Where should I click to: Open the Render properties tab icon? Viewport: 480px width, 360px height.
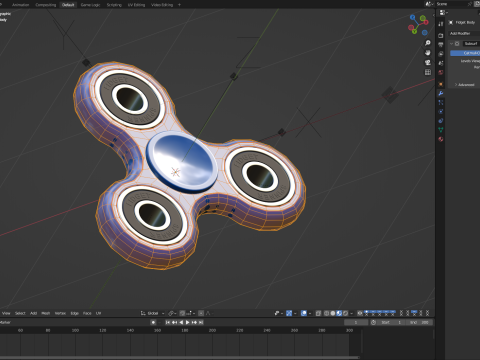click(441, 35)
